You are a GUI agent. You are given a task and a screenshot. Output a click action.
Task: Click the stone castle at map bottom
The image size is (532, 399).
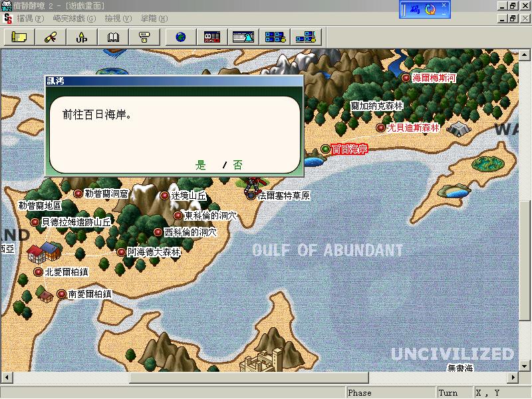(x=261, y=360)
